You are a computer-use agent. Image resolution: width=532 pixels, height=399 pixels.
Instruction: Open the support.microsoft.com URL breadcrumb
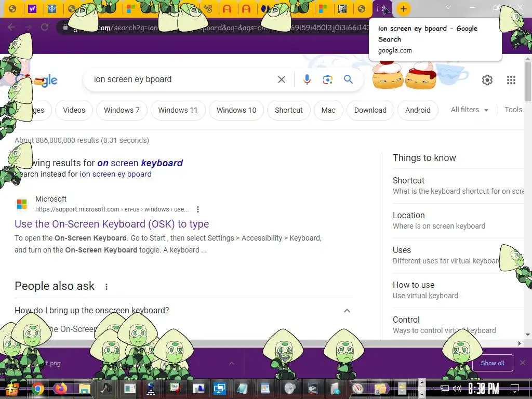[112, 209]
